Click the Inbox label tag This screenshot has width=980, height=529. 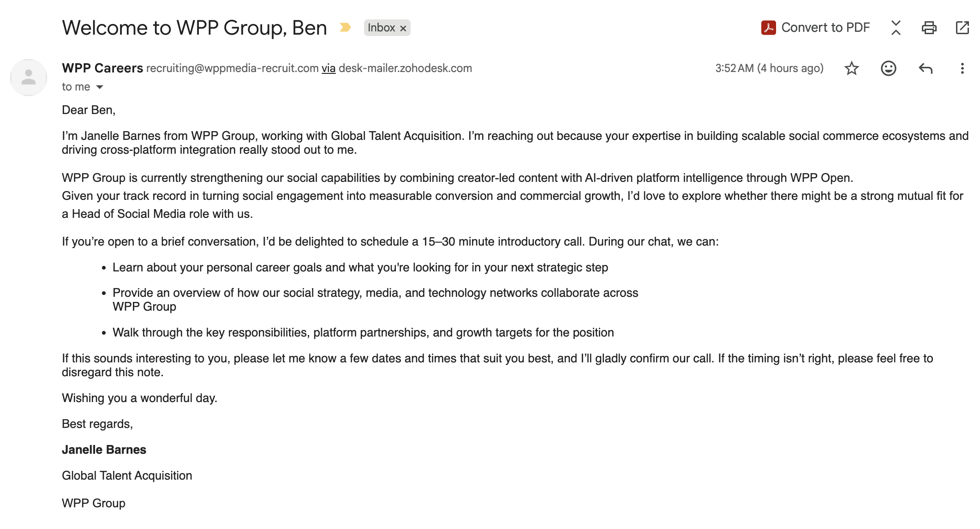tap(381, 28)
